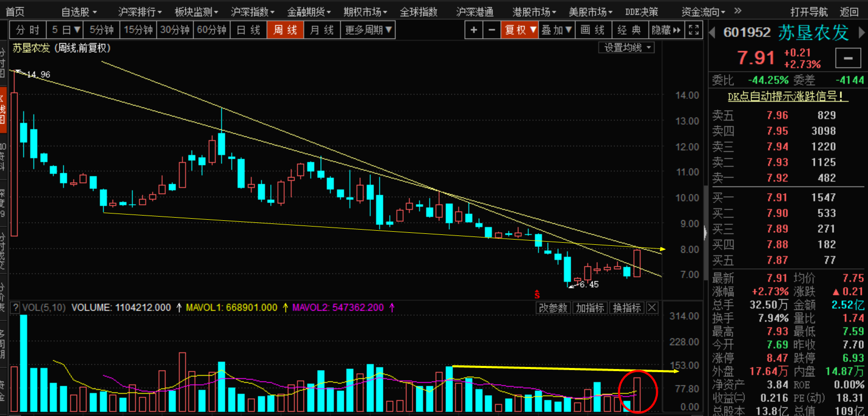Click 返回 back button
This screenshot has width=868, height=416.
pyautogui.click(x=849, y=11)
